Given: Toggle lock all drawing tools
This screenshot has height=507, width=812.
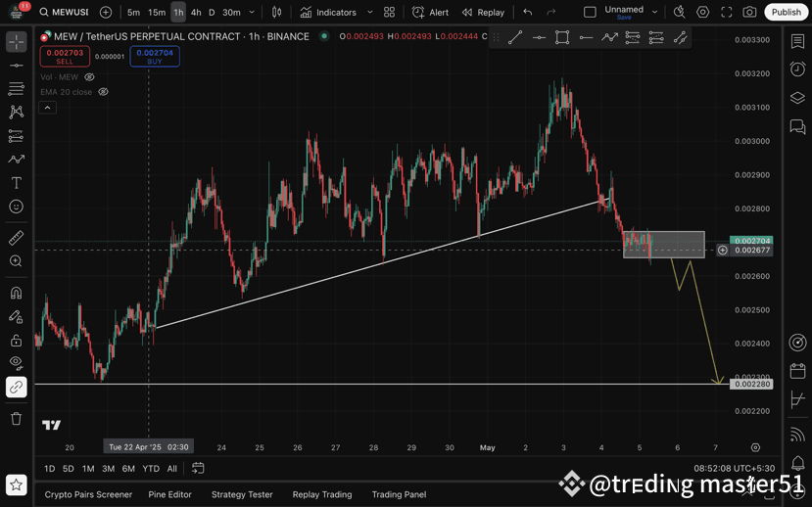Looking at the screenshot, I should tap(16, 340).
